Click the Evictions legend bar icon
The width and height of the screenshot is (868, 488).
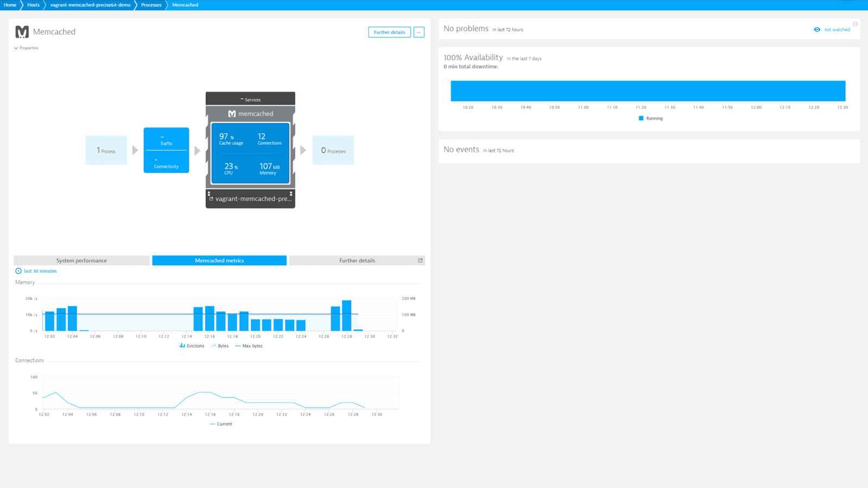point(182,345)
